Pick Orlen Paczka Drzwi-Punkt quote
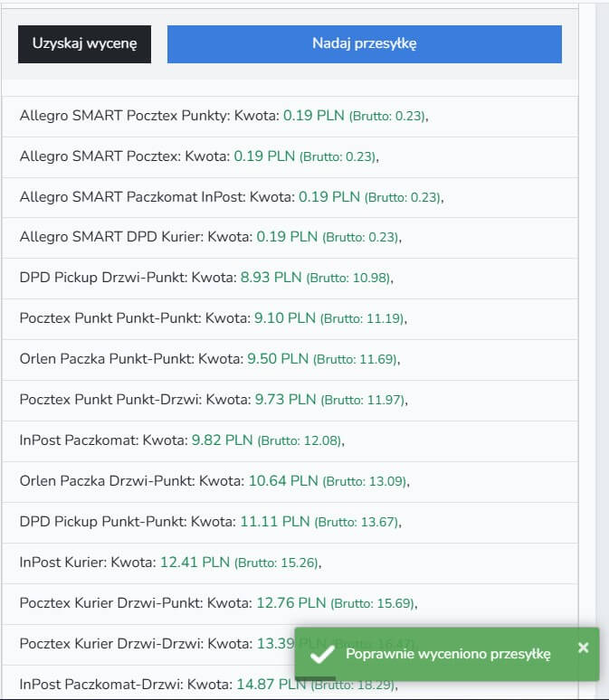This screenshot has height=700, width=609. click(214, 481)
